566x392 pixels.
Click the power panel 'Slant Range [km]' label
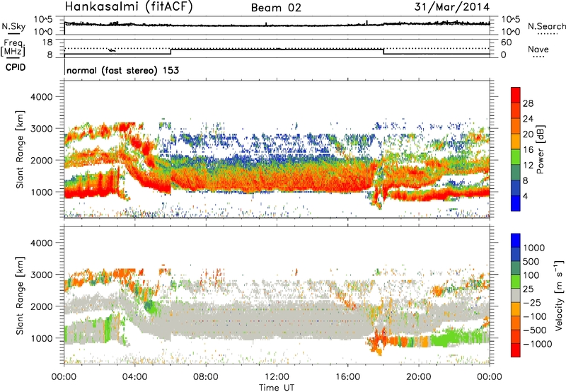pyautogui.click(x=20, y=149)
